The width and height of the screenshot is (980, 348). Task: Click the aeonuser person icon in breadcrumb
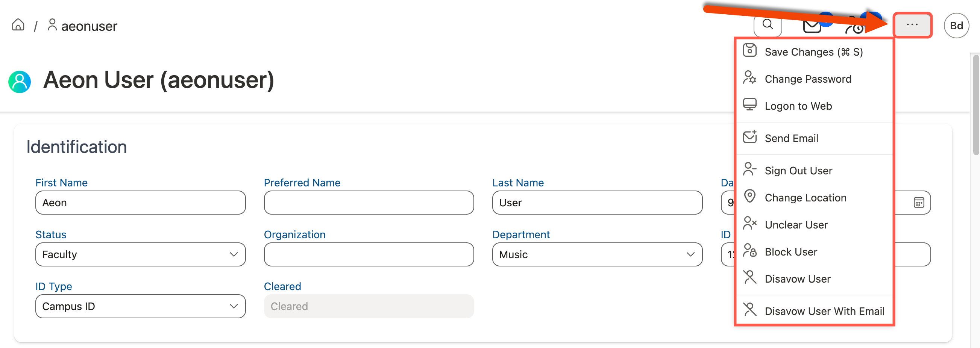53,24
